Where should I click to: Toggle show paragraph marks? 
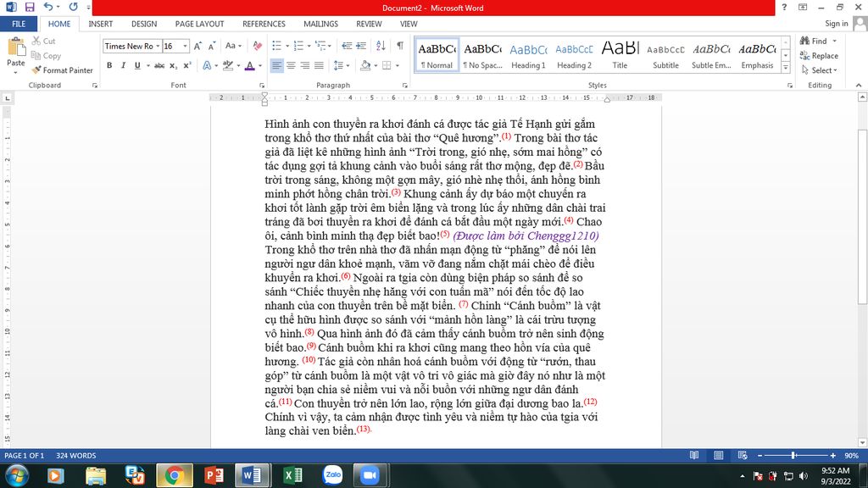(399, 46)
